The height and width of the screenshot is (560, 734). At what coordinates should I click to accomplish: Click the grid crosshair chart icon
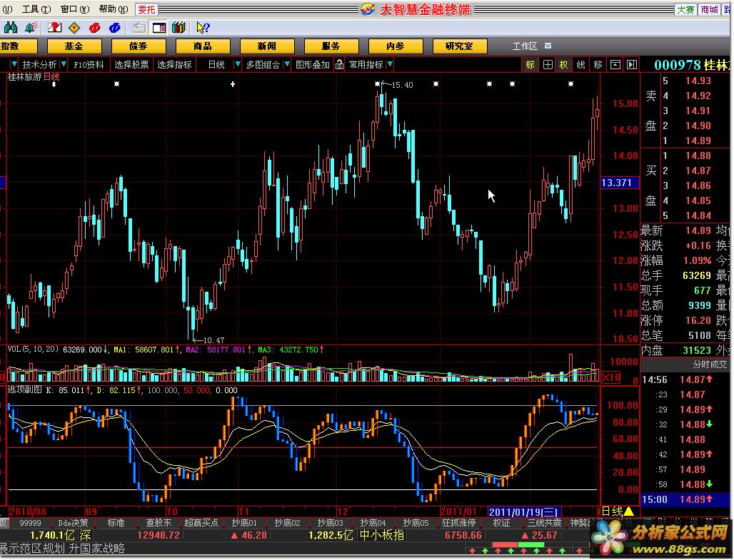tap(548, 65)
